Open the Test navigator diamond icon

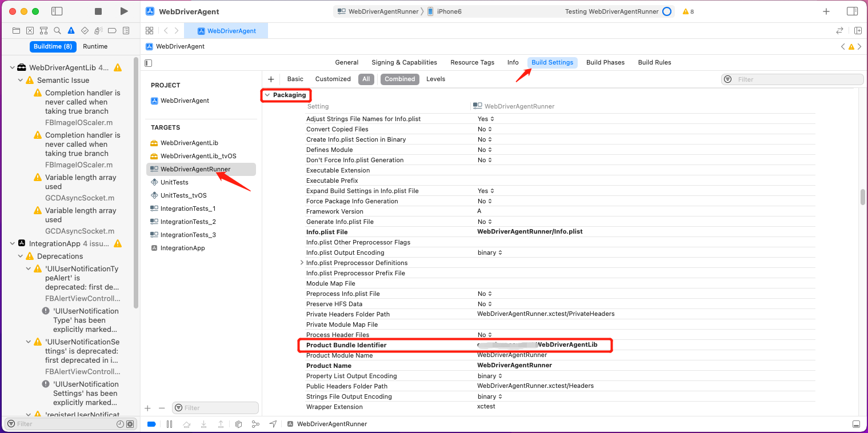pos(85,30)
